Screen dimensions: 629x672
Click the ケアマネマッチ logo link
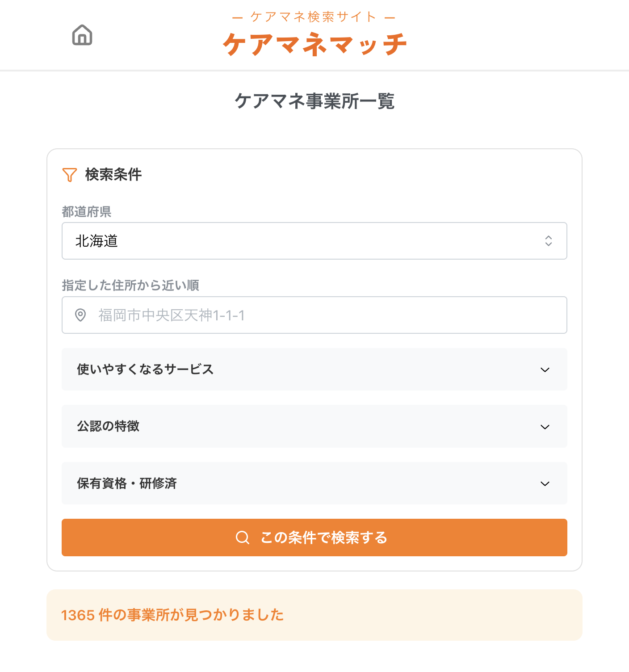314,44
